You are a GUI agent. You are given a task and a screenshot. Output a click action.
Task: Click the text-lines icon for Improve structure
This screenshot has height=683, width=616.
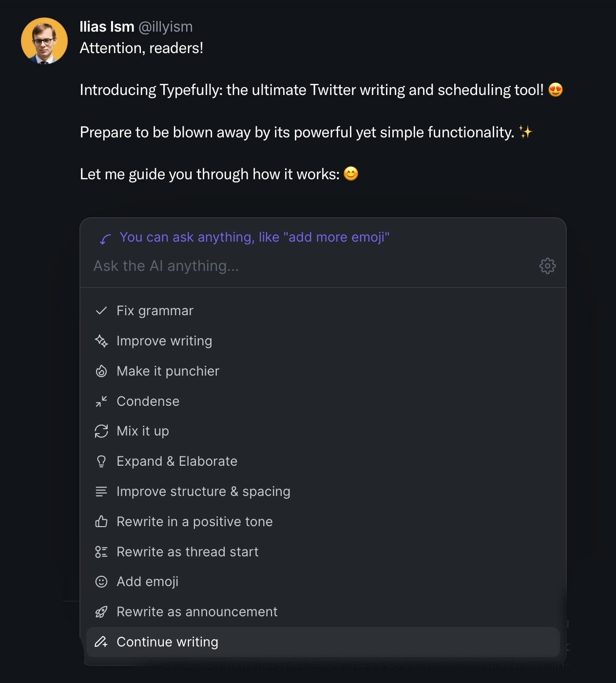point(101,491)
